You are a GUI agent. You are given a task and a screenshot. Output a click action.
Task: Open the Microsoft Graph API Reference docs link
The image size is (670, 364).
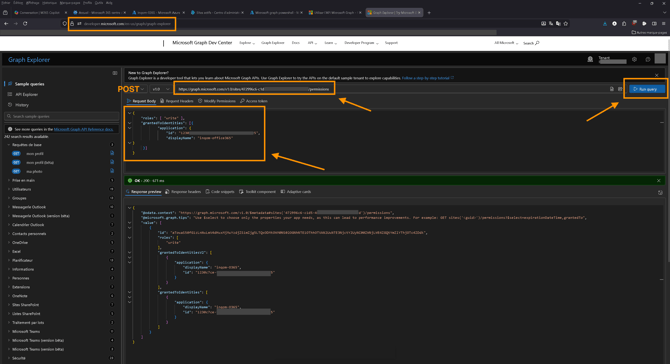[83, 129]
